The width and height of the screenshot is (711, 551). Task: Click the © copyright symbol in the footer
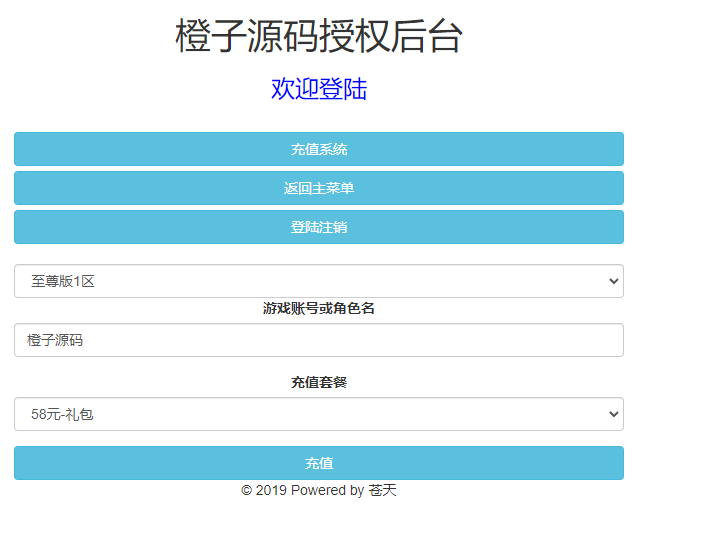click(x=246, y=491)
